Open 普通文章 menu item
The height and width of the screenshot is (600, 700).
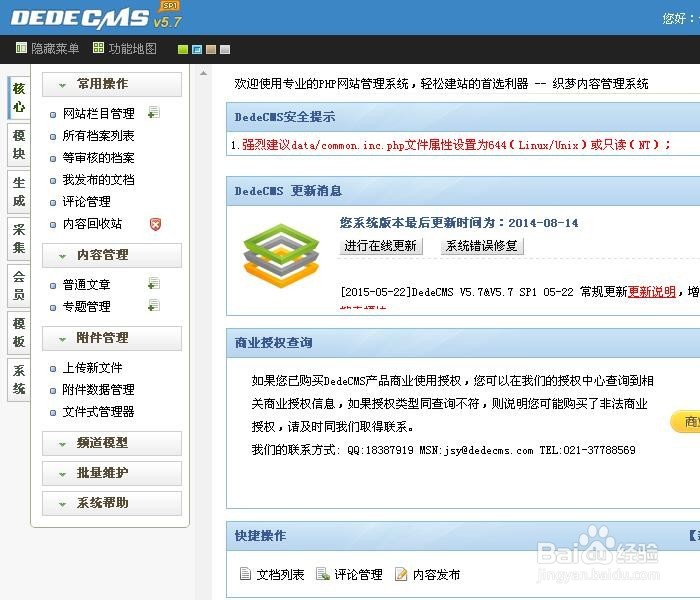(x=86, y=285)
